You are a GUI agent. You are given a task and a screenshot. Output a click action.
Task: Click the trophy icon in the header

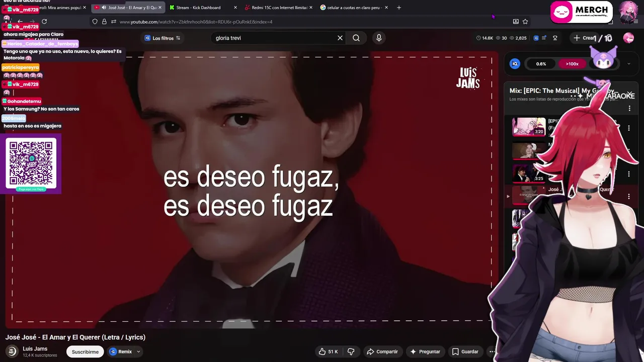click(555, 38)
